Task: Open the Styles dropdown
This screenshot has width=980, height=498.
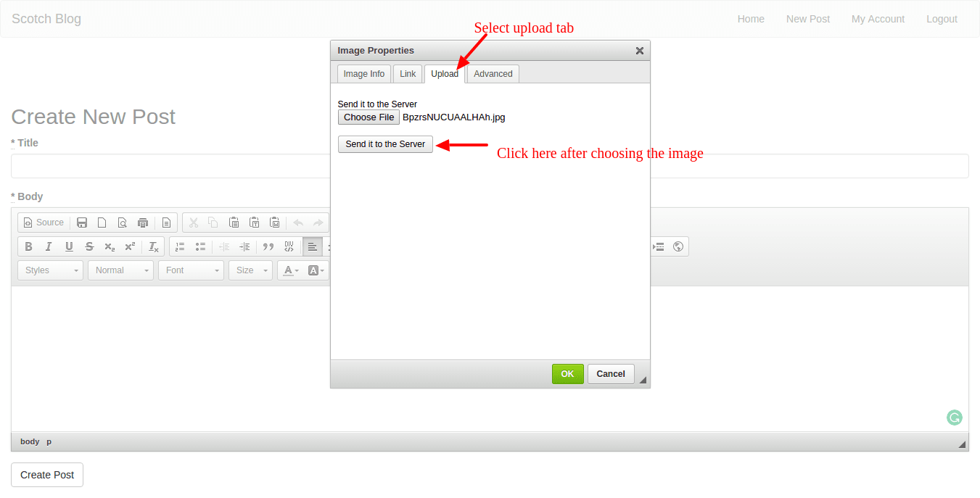Action: 50,270
